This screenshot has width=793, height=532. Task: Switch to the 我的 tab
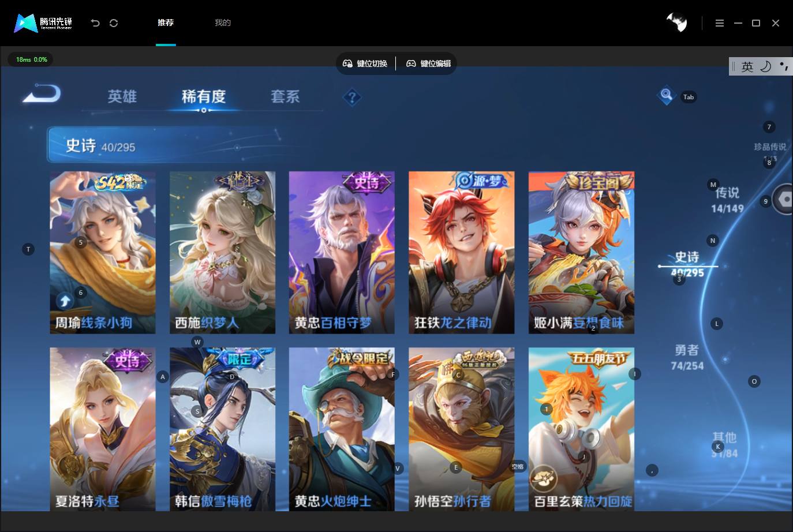click(x=223, y=23)
